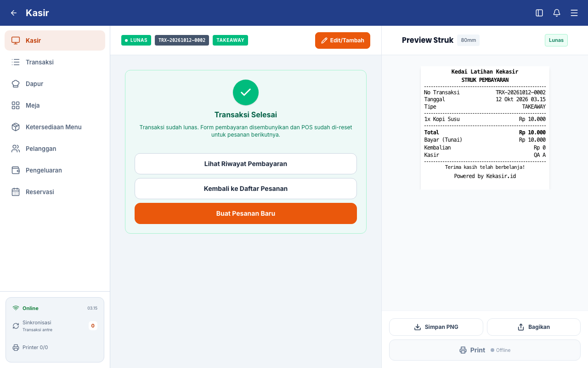The height and width of the screenshot is (368, 588).
Task: Click the back arrow in header
Action: point(14,13)
